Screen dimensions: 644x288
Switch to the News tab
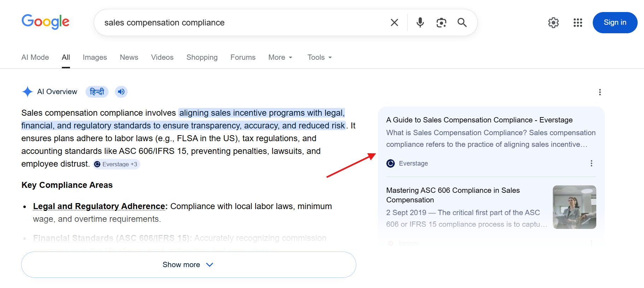pos(129,57)
